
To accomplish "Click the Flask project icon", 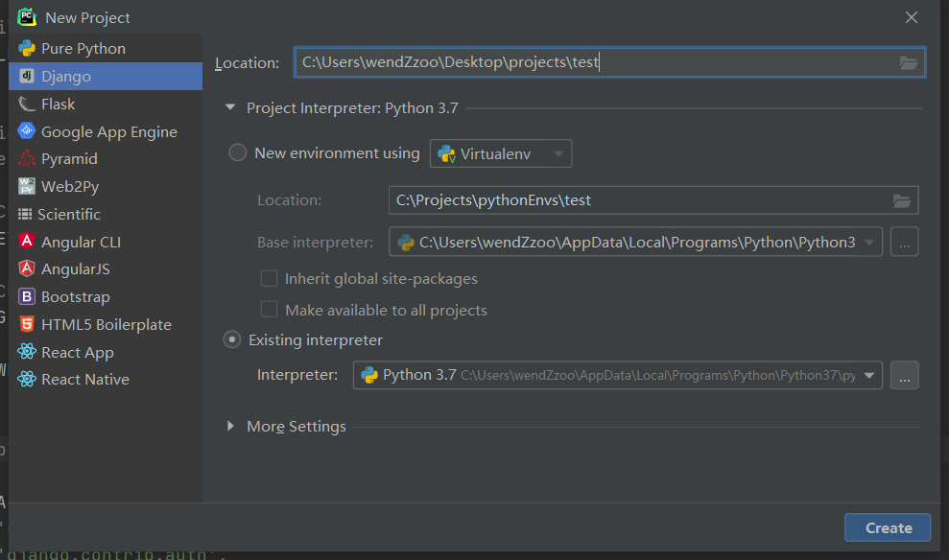I will pos(27,104).
